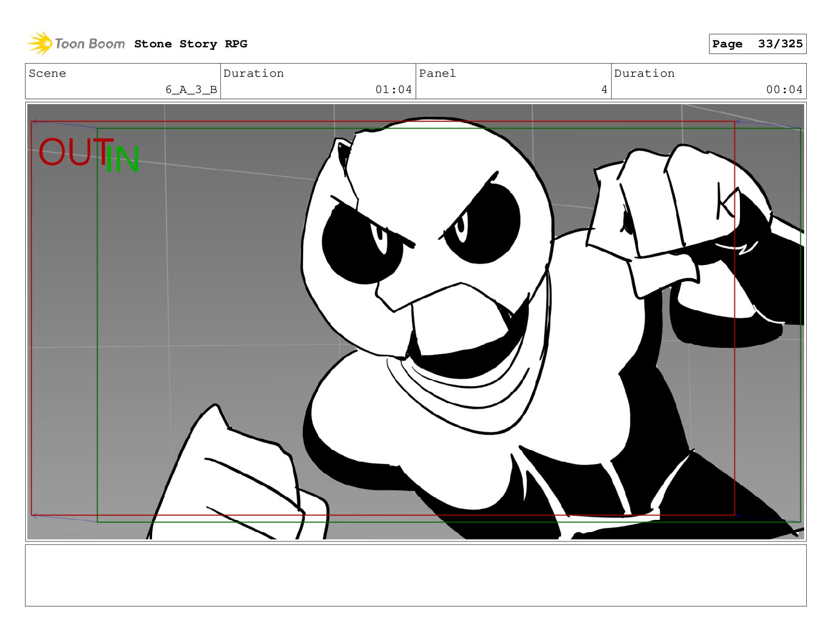Click the 'Scene' header label

coord(47,74)
